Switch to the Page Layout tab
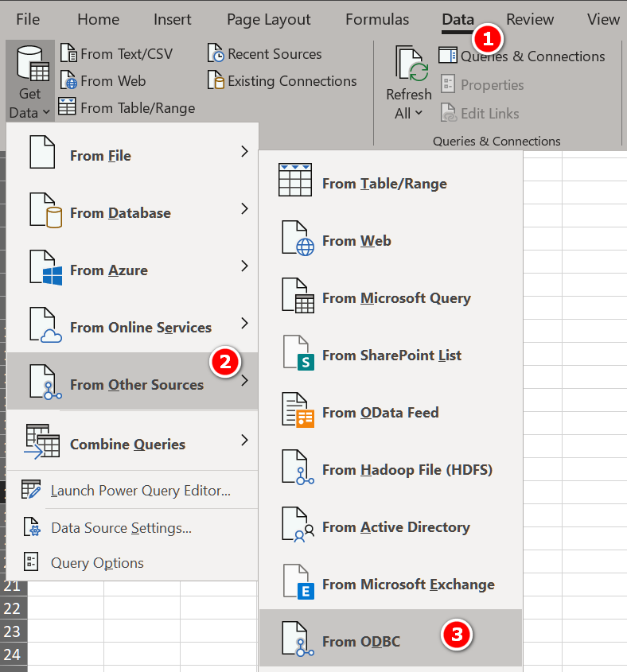627x672 pixels. (268, 20)
